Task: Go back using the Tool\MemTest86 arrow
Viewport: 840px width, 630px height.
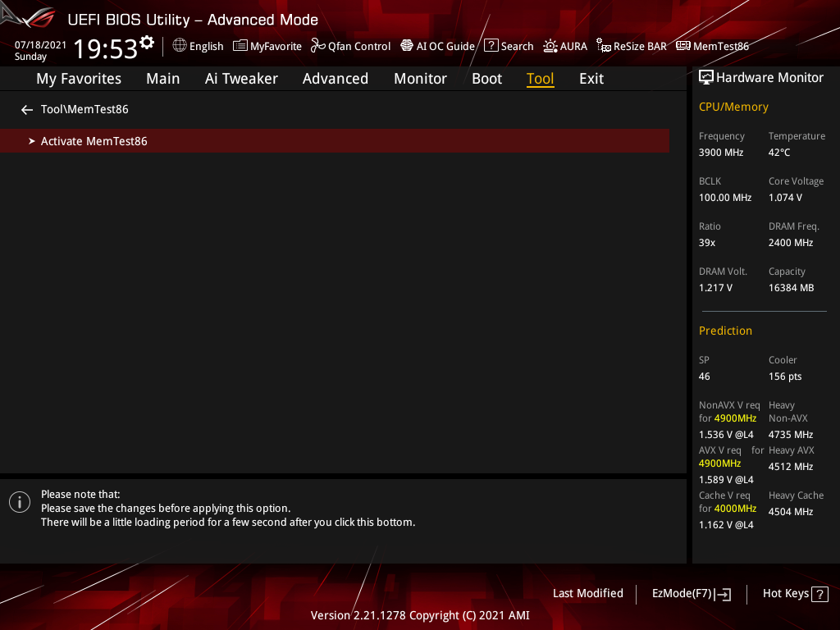Action: (26, 109)
